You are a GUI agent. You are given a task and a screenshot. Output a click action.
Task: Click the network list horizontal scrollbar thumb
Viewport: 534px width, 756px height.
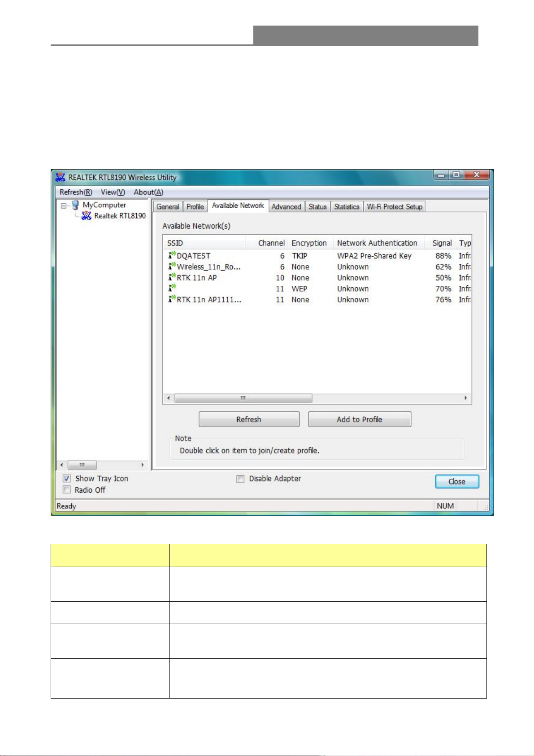tap(243, 398)
